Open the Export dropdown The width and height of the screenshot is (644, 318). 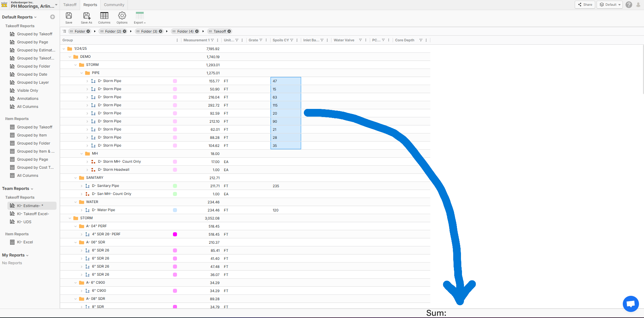[140, 18]
